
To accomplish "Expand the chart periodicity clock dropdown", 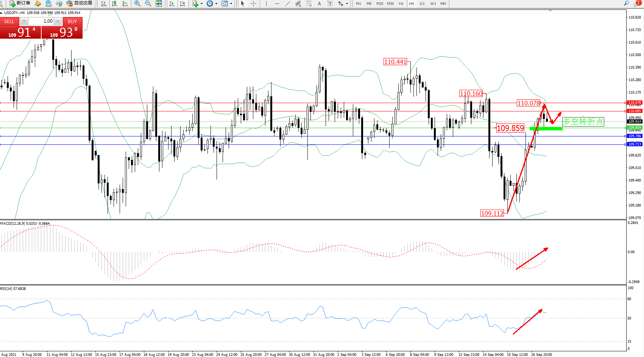I will pos(216,3).
